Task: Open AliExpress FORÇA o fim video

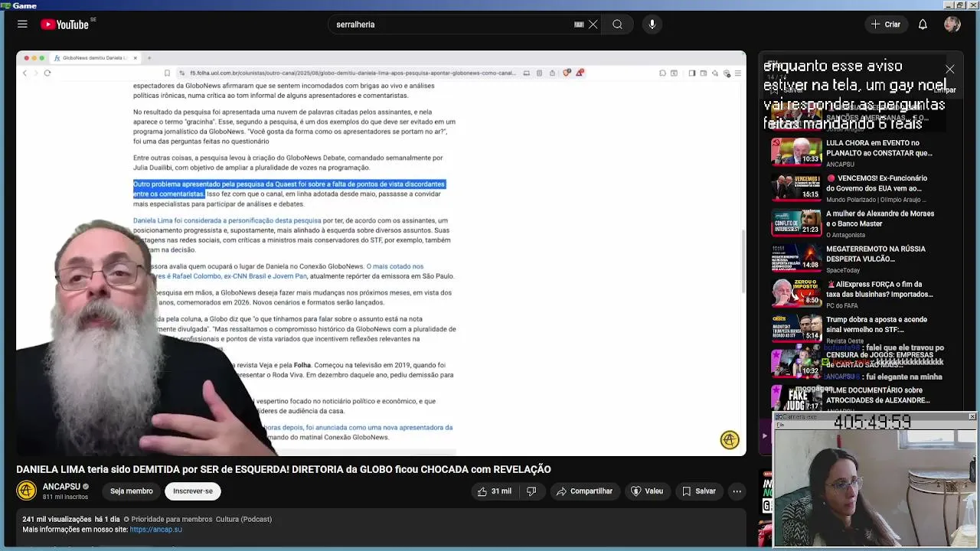Action: coord(880,289)
